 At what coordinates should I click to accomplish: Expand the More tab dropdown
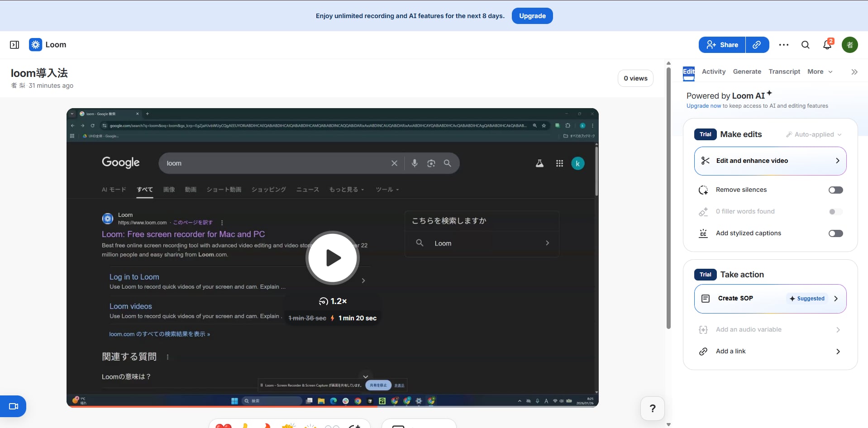click(820, 71)
